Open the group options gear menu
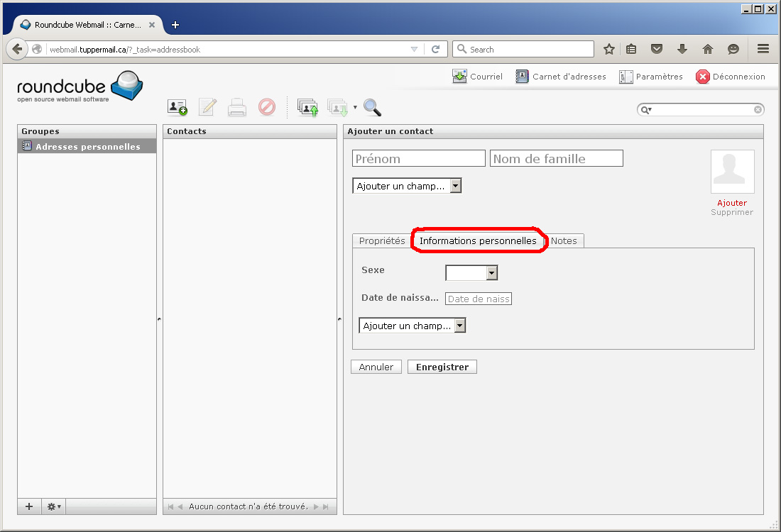The image size is (781, 532). [54, 506]
